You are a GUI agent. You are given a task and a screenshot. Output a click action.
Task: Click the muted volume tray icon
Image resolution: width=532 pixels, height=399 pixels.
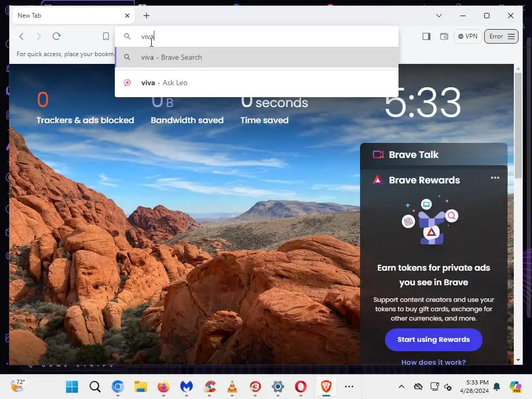[x=448, y=387]
